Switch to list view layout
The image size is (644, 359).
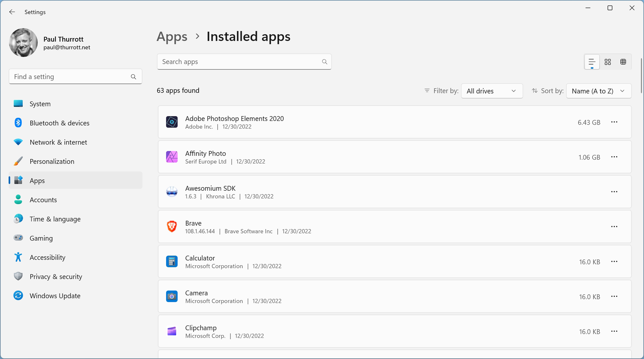tap(592, 62)
